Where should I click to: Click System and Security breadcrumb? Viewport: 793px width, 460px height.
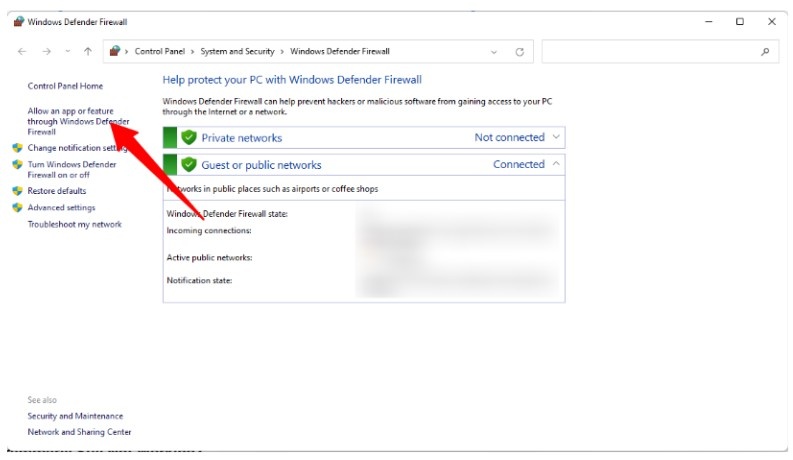click(237, 52)
